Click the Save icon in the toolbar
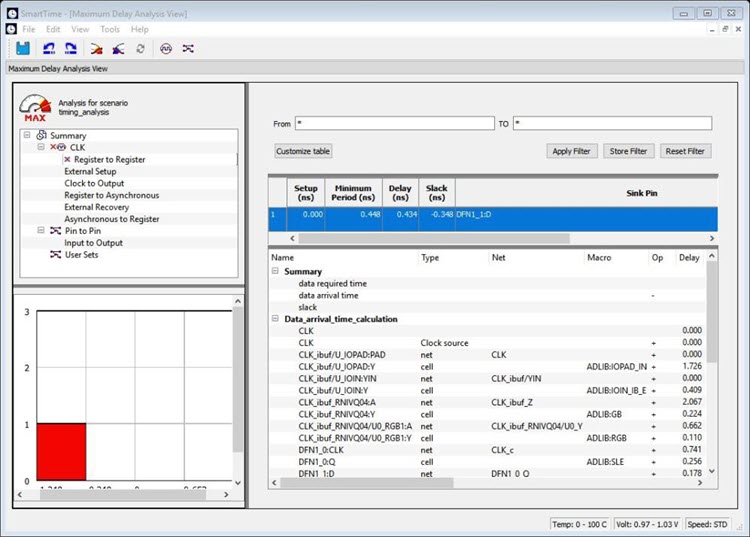The image size is (750, 537). tap(22, 48)
